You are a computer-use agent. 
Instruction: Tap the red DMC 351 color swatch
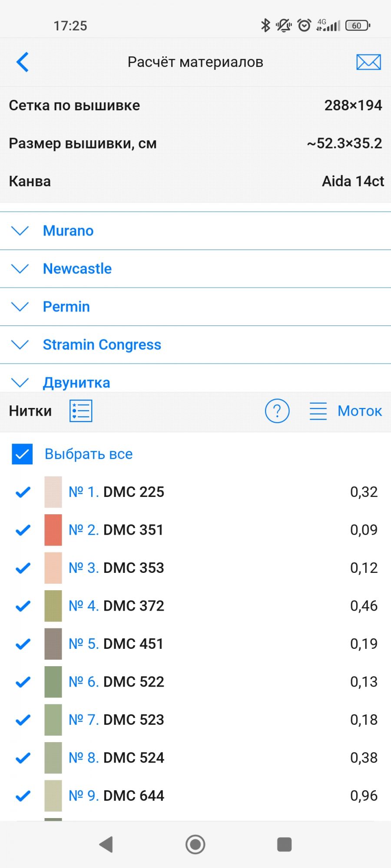coord(53,530)
